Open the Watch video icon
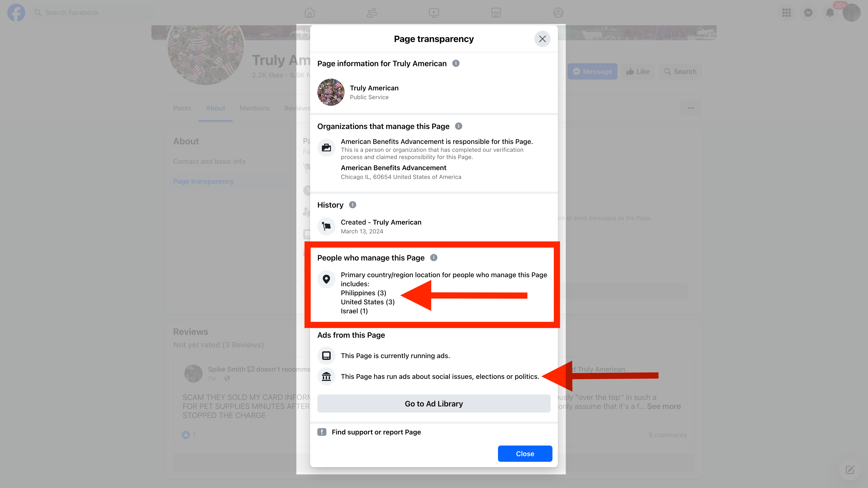868x488 pixels. click(x=434, y=13)
